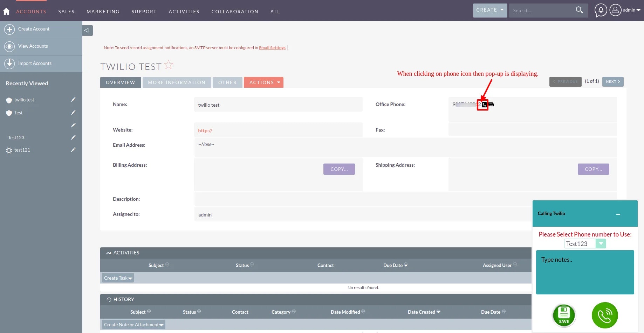Edit test121 via its pencil icon
Screen dimensions: 644x333
(73, 150)
